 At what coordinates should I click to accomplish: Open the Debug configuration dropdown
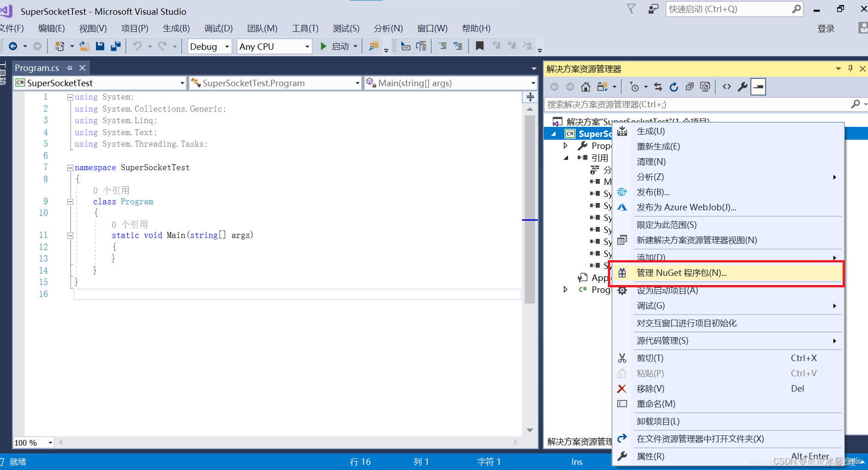pos(209,46)
